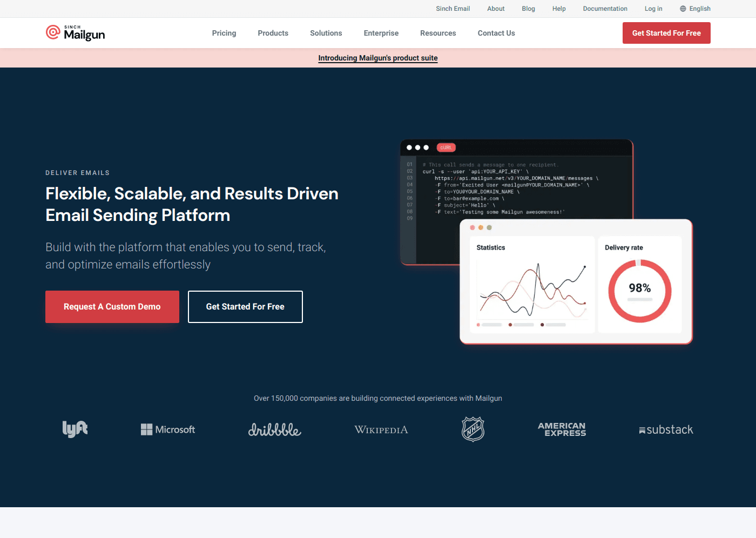Click the 'Over 150,000 companies' text line
The width and height of the screenshot is (756, 538).
(x=378, y=398)
